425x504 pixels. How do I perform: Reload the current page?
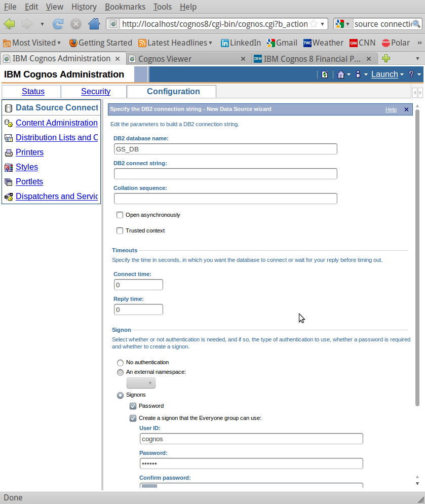click(x=58, y=24)
